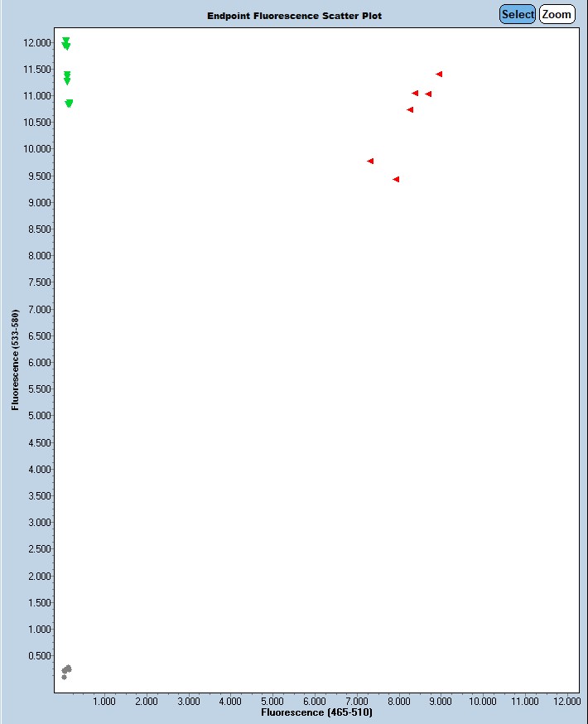Screen dimensions: 588x724
Task: Click the 6.000 tick on y-axis
Action: pos(36,362)
